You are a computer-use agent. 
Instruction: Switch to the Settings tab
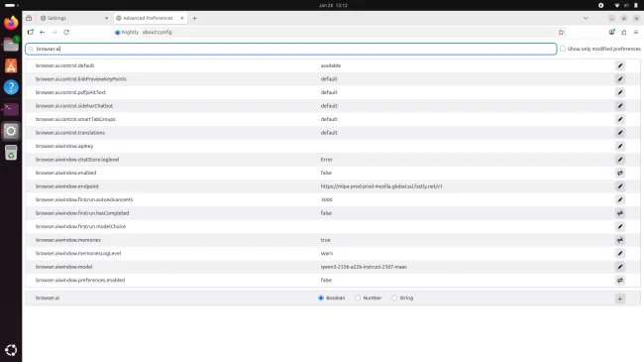[x=73, y=18]
